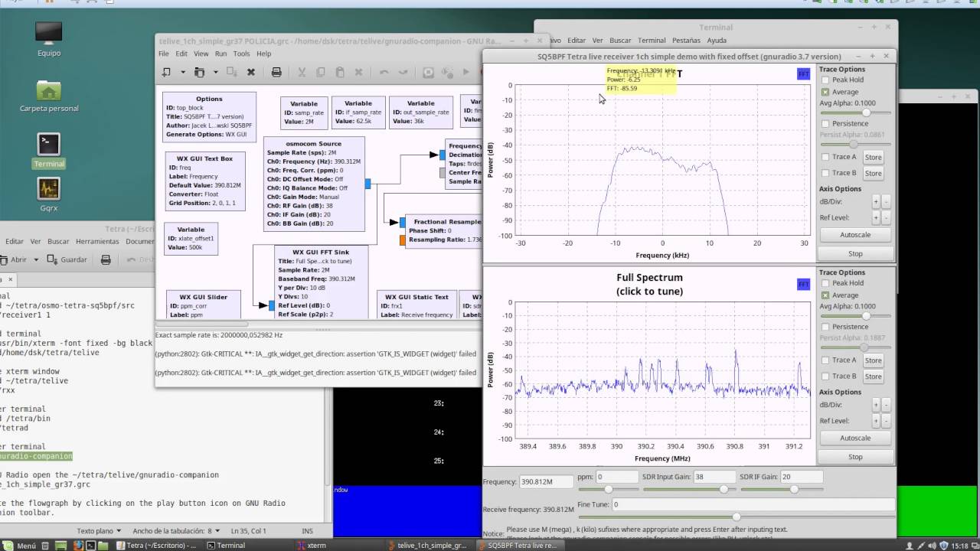This screenshot has height=551, width=980.
Task: Click the Cut scissors icon in GNU Radio toolbar
Action: click(x=302, y=72)
